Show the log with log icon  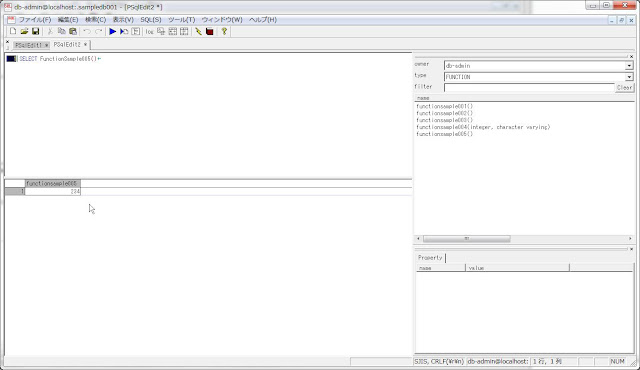coord(149,31)
